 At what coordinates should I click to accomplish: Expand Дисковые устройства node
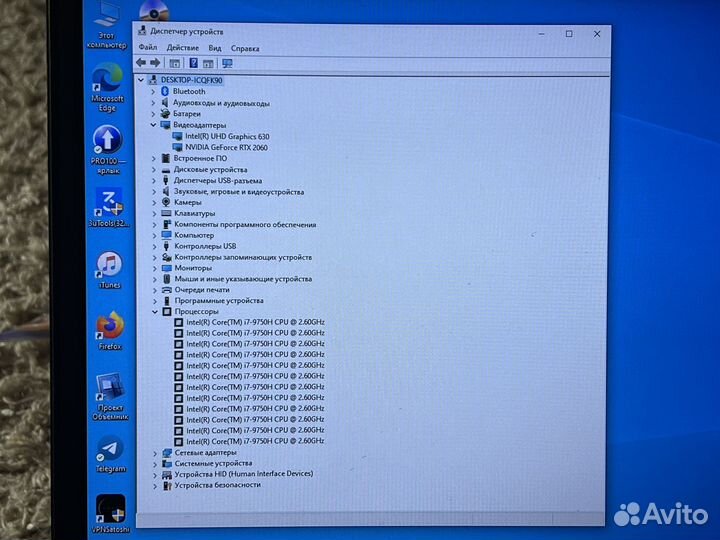click(x=154, y=169)
